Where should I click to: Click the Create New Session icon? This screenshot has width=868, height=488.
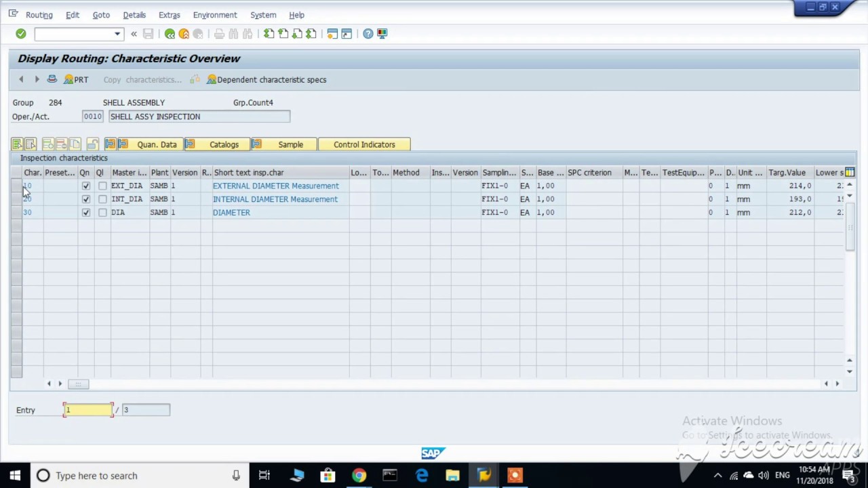pos(332,34)
